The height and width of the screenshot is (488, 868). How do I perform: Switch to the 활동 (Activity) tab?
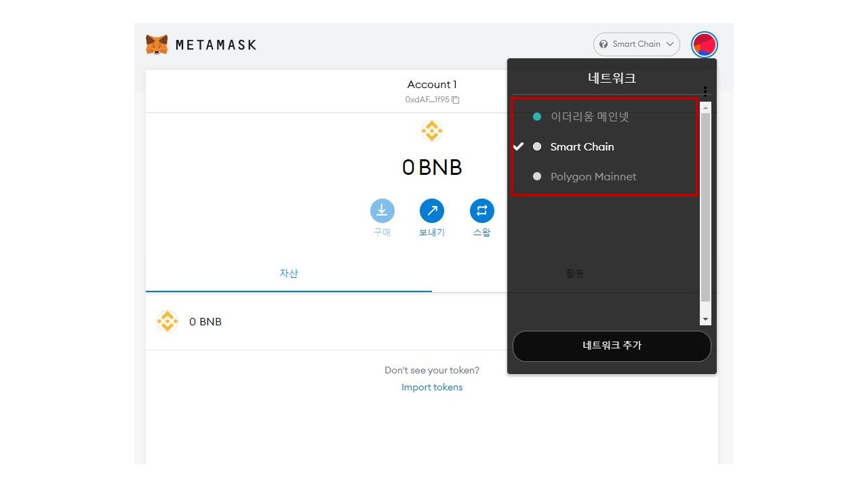(x=575, y=273)
